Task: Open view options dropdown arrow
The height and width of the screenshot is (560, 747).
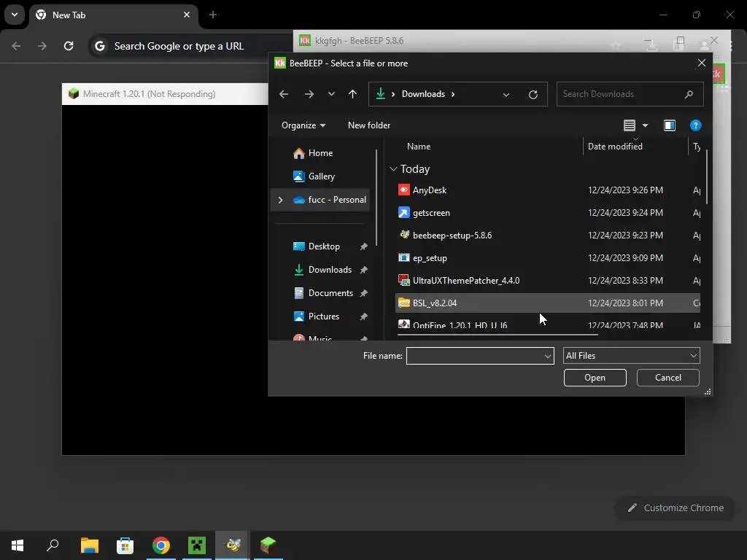Action: [645, 125]
